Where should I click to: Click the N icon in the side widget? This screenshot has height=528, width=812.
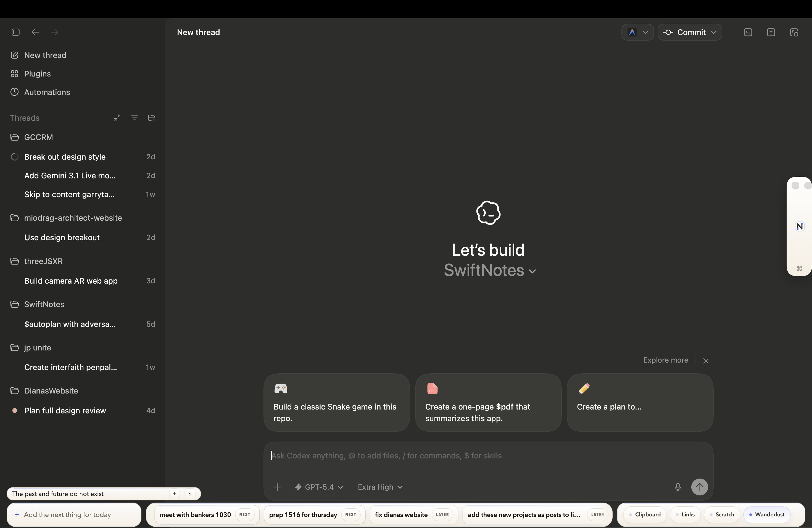(x=799, y=226)
